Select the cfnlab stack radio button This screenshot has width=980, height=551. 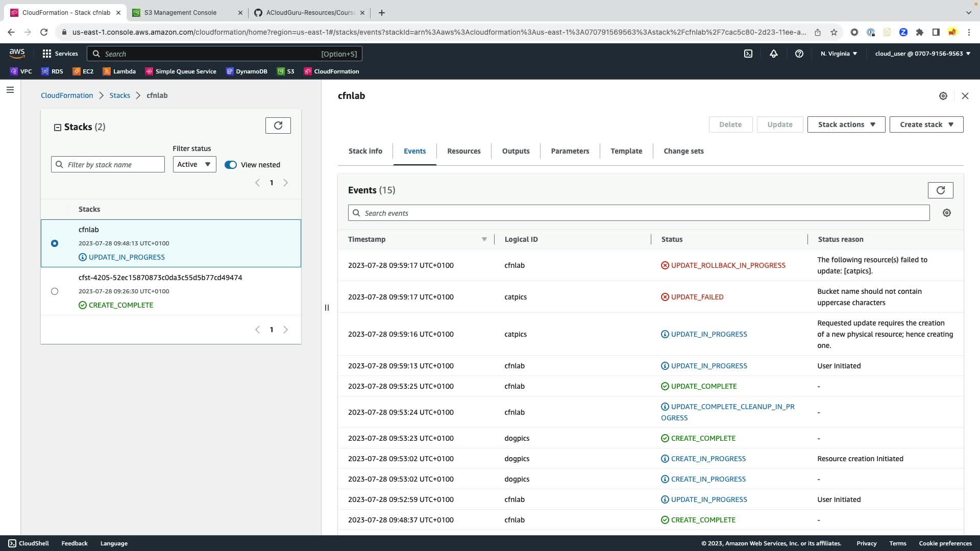(55, 243)
